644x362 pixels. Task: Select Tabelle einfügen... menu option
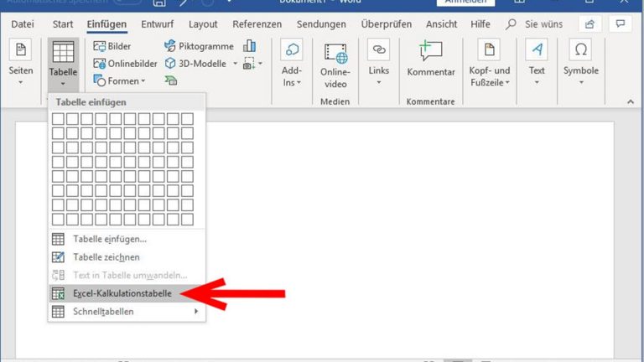109,239
